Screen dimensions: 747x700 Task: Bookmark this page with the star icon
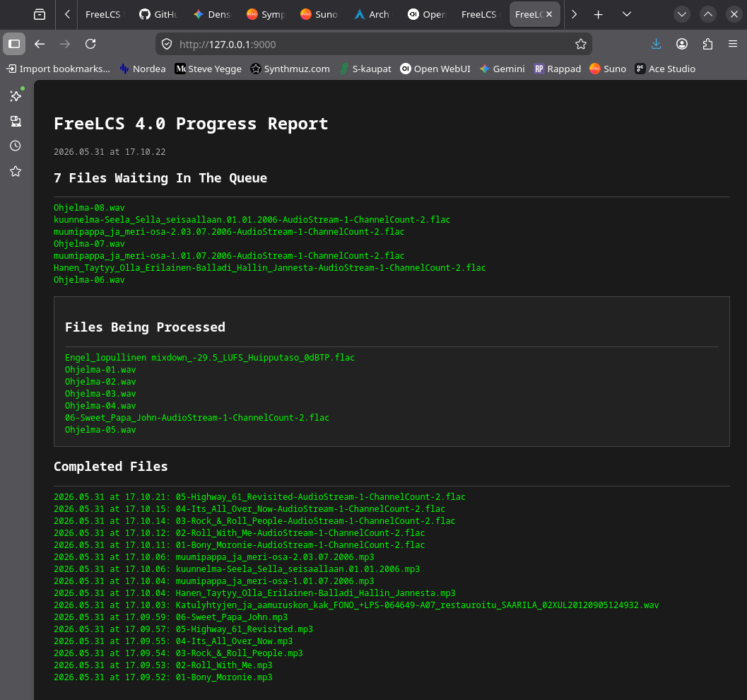coord(580,45)
